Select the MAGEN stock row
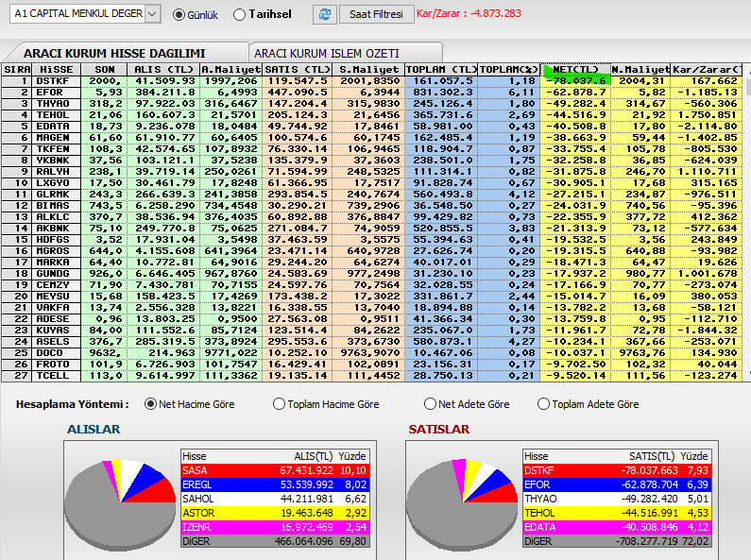 click(371, 138)
